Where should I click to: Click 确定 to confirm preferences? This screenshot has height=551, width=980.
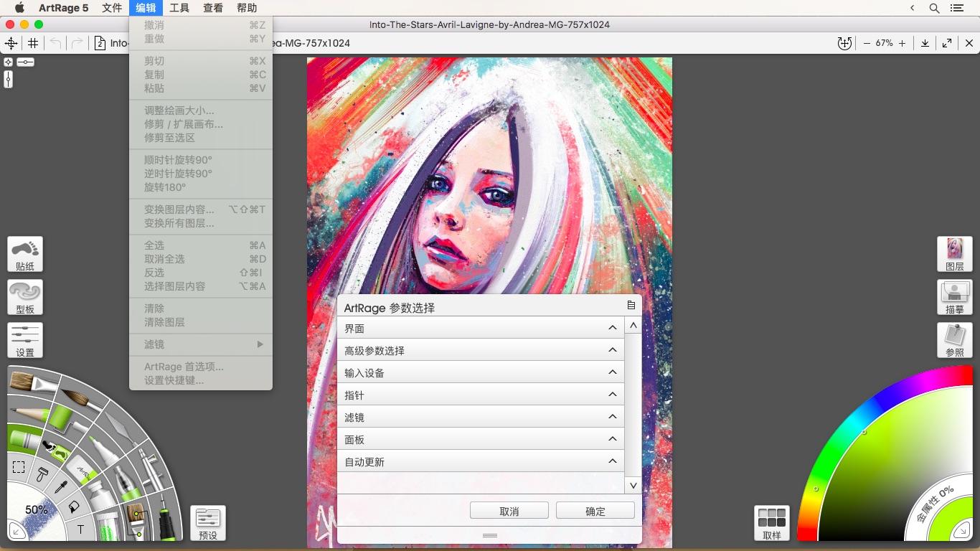[x=595, y=511]
